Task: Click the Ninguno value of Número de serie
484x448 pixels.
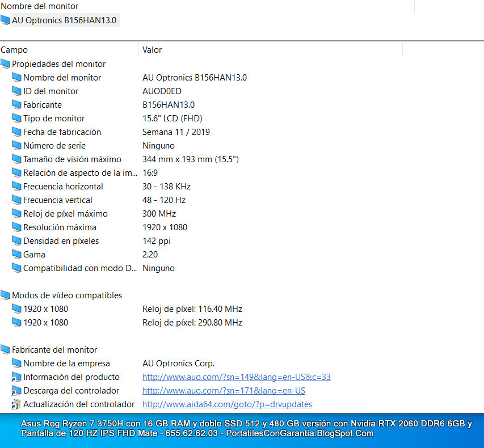Action: tap(158, 145)
